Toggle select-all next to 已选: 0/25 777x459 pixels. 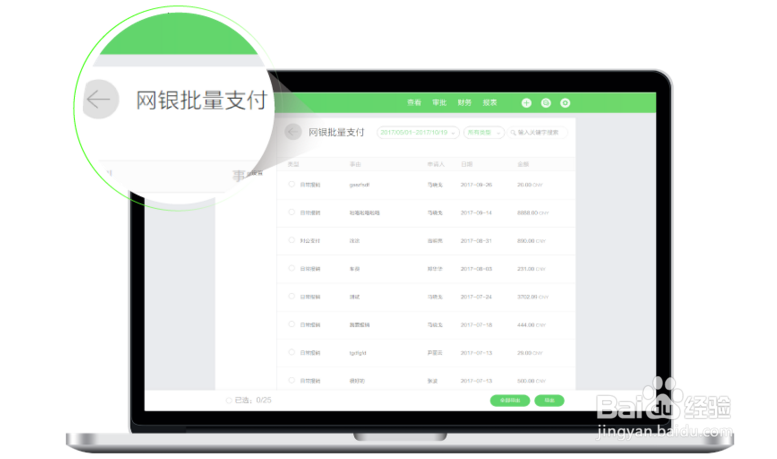228,401
